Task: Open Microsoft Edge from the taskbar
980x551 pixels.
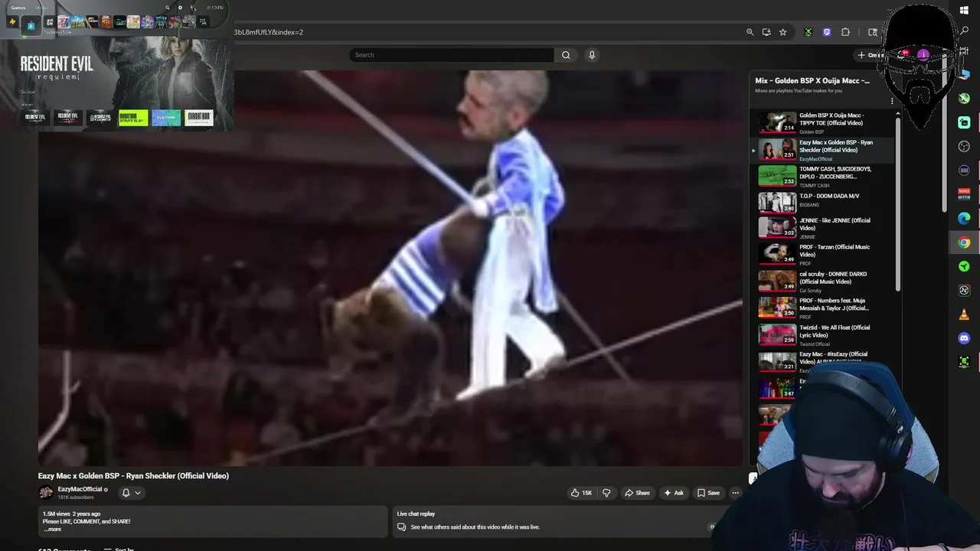Action: click(x=964, y=218)
